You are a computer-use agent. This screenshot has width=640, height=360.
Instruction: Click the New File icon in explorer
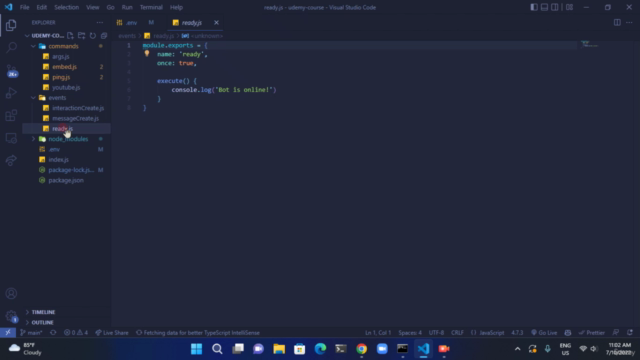[x=70, y=36]
